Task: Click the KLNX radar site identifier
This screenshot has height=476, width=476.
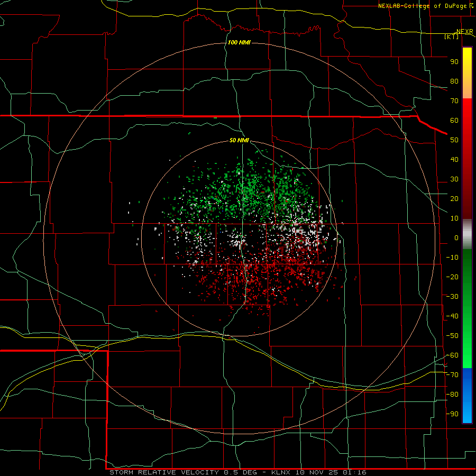Action: [281, 472]
